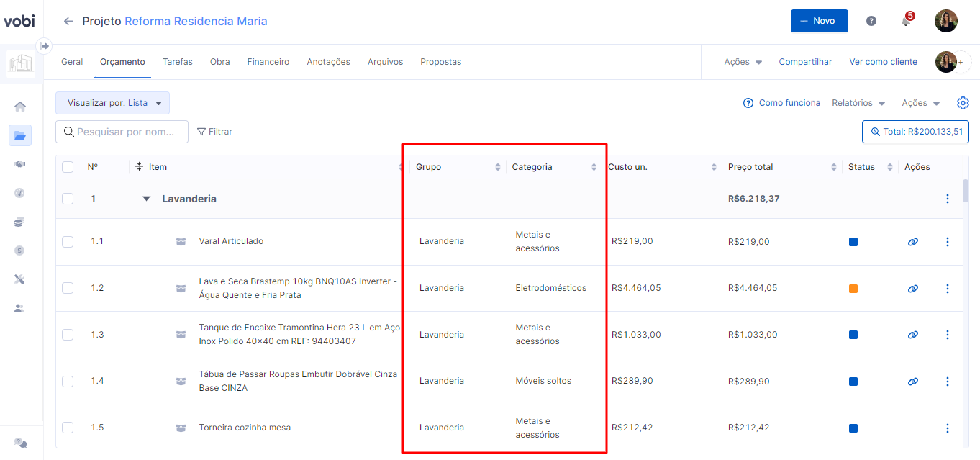
Task: Open the Visualizar por: Lista dropdown
Action: coord(112,103)
